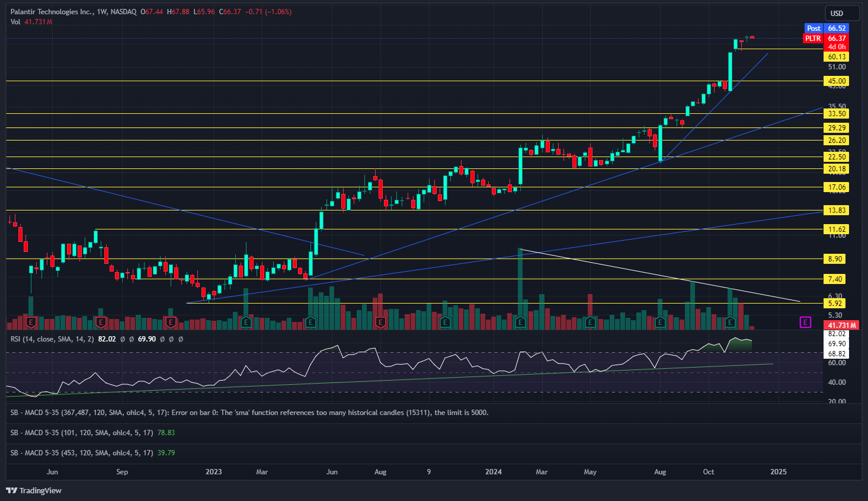Select the SB - MACD legend showing 39.79
This screenshot has height=501, width=868.
click(92, 453)
